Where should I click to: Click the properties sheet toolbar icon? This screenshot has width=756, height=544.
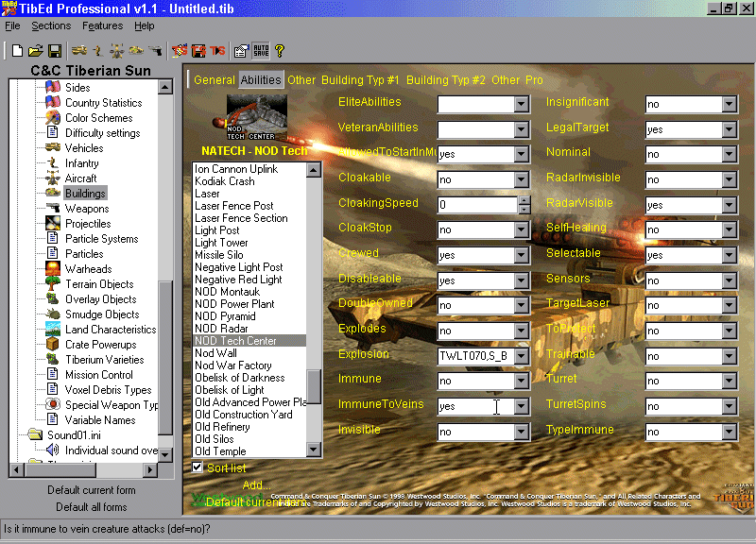[241, 51]
